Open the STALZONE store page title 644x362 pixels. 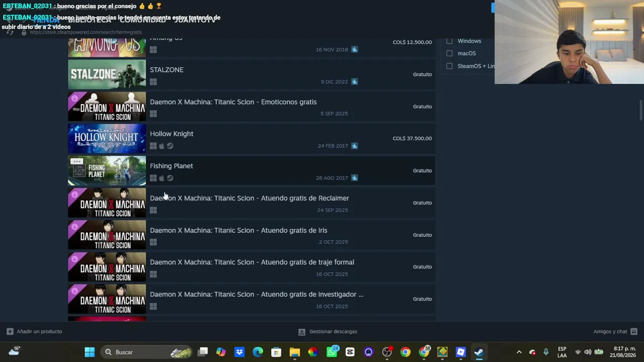point(167,70)
